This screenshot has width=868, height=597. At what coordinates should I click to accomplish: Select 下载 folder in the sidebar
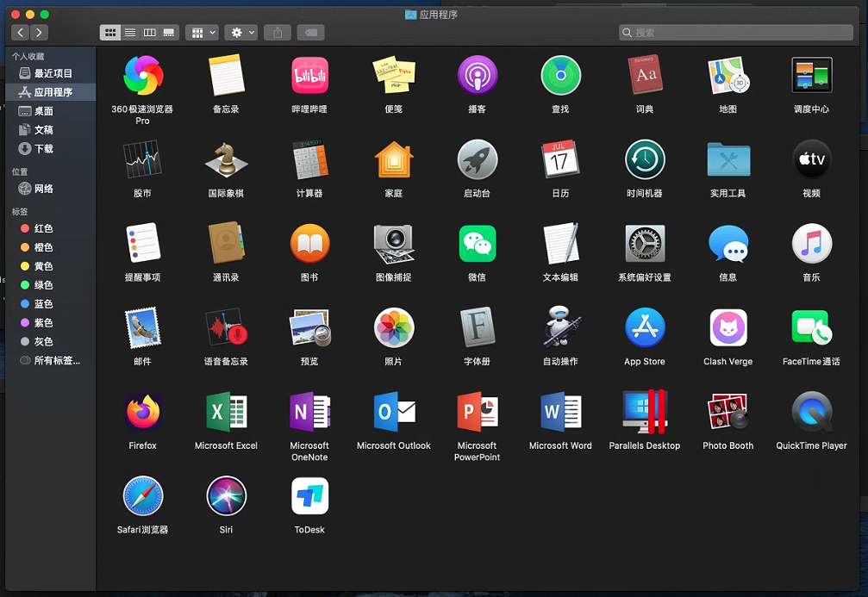pos(43,149)
